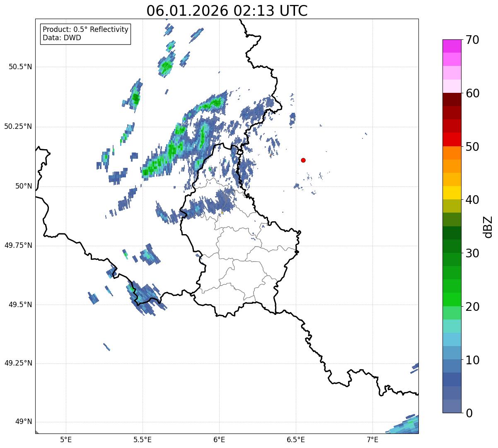Image resolution: width=498 pixels, height=448 pixels.
Task: Click the 5.5°E longitude label
Action: click(x=143, y=439)
